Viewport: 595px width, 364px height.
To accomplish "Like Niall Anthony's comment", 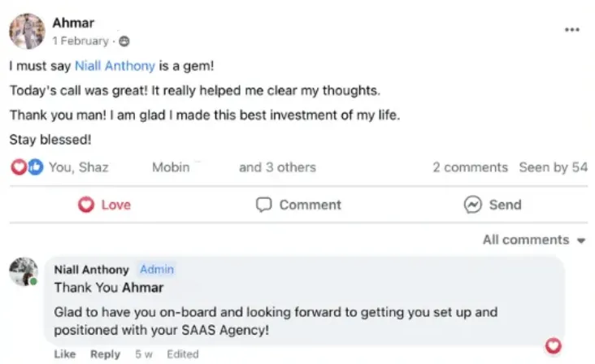I will pyautogui.click(x=65, y=354).
